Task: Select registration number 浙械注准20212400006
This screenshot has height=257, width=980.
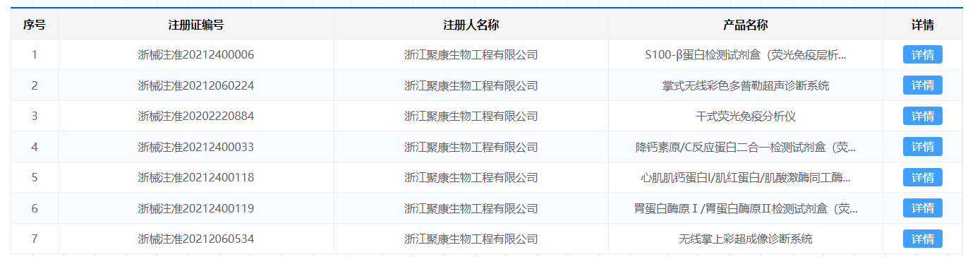Action: [x=196, y=55]
